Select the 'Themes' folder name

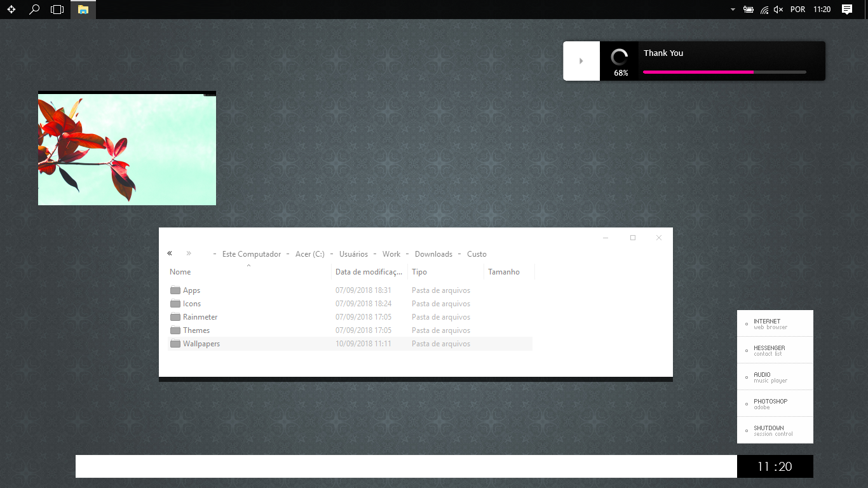[x=196, y=330]
